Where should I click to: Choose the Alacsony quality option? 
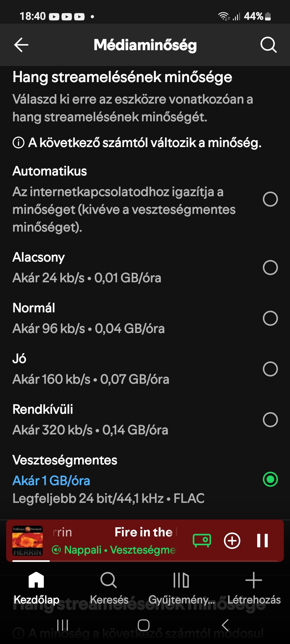pyautogui.click(x=270, y=267)
